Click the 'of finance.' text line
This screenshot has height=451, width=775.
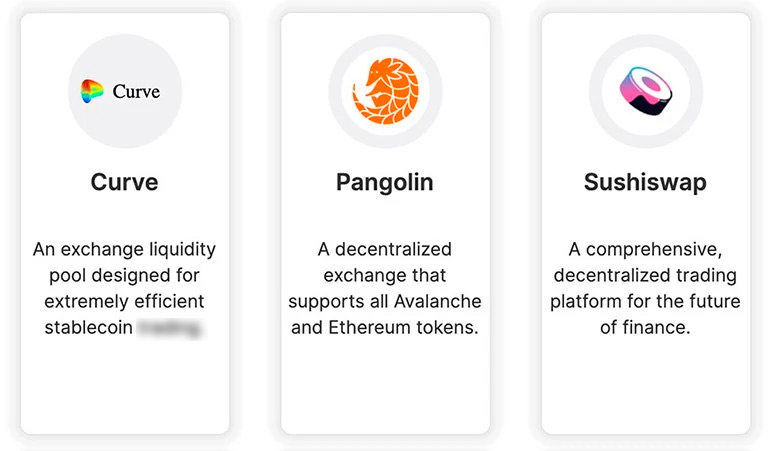tap(645, 327)
